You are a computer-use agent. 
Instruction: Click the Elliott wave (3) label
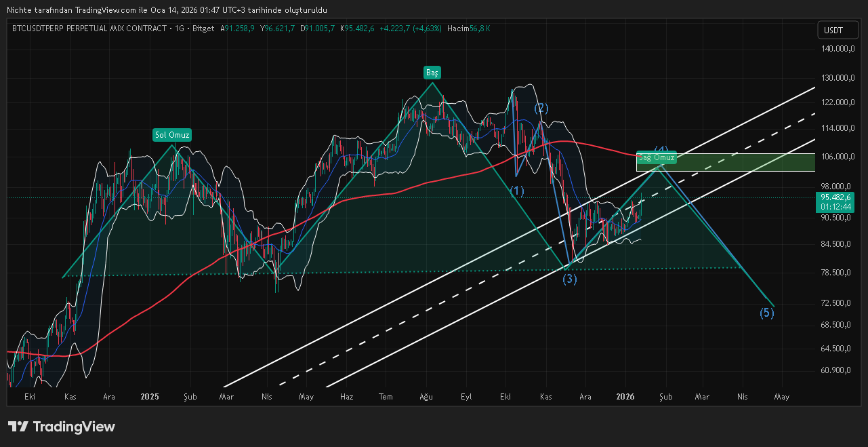570,279
